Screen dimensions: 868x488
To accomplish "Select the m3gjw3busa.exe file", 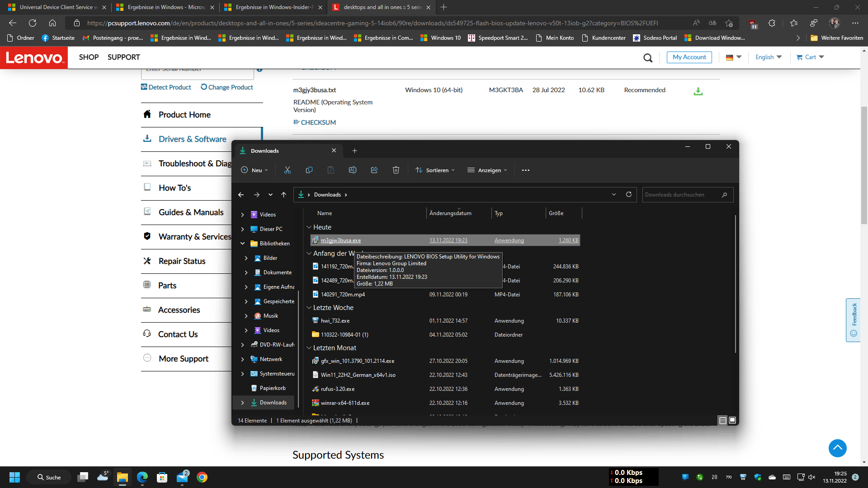I will [x=445, y=240].
